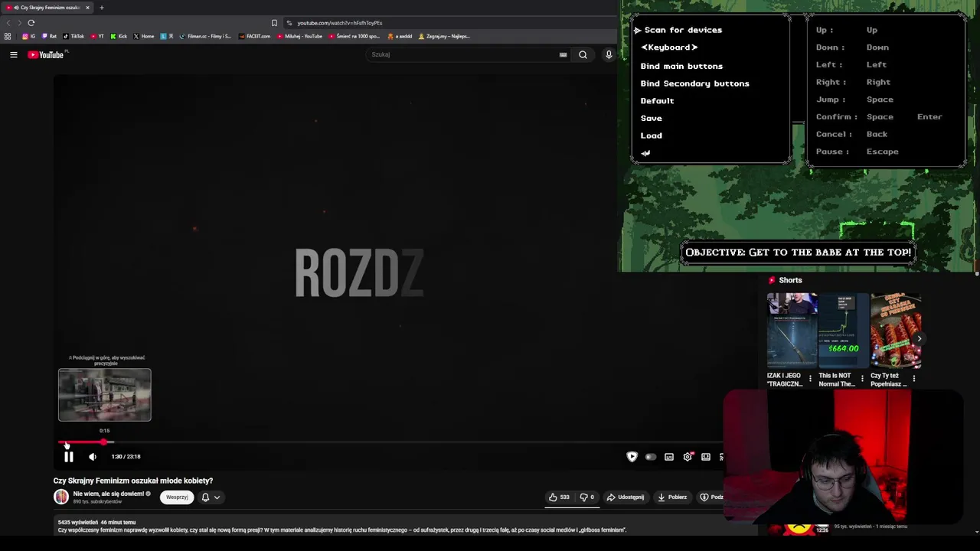Open the Kick bookmark
This screenshot has width=980, height=551.
119,36
